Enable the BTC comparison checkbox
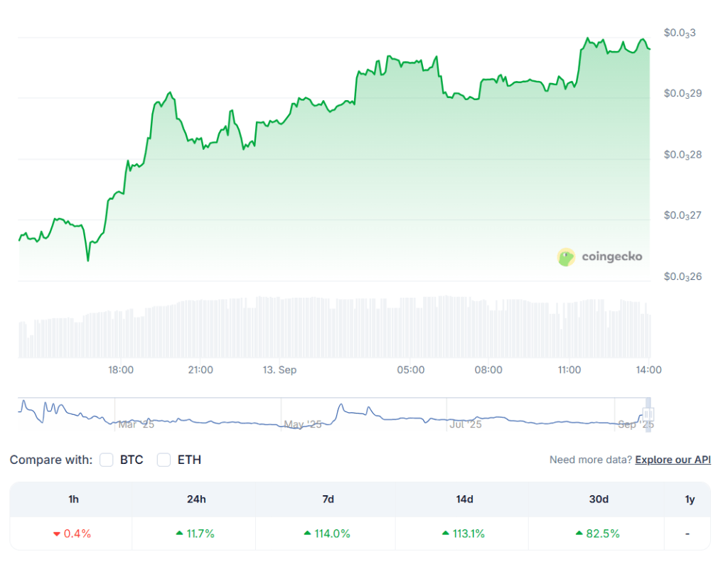Image resolution: width=728 pixels, height=562 pixels. click(107, 460)
